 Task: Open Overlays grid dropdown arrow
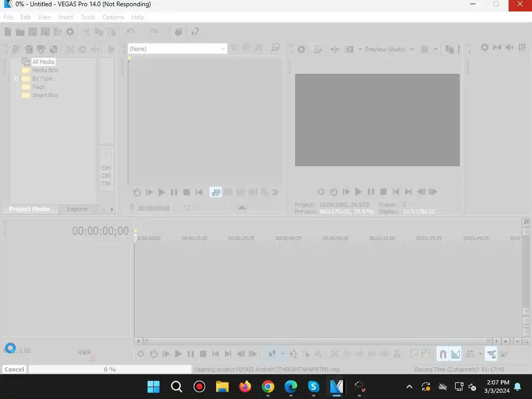tap(436, 49)
